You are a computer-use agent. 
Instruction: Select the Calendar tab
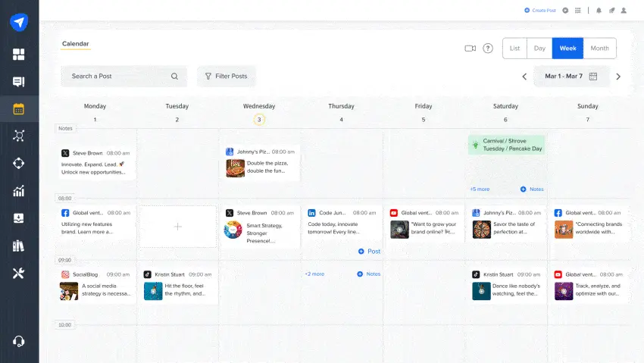(75, 44)
